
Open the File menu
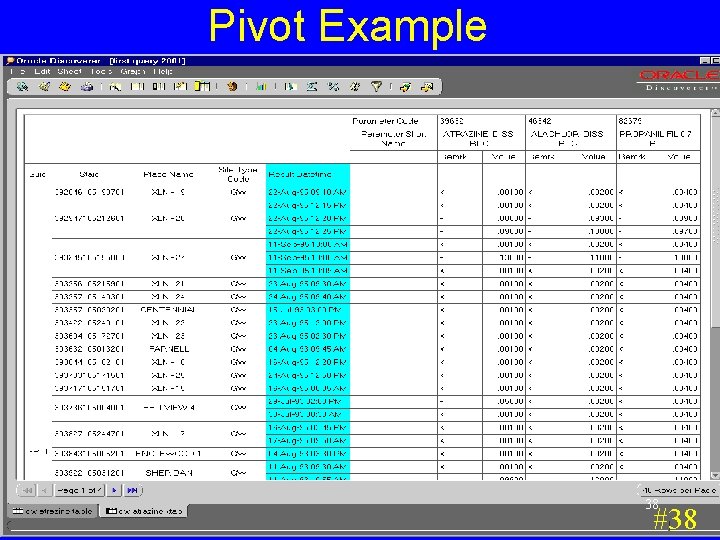(17, 72)
